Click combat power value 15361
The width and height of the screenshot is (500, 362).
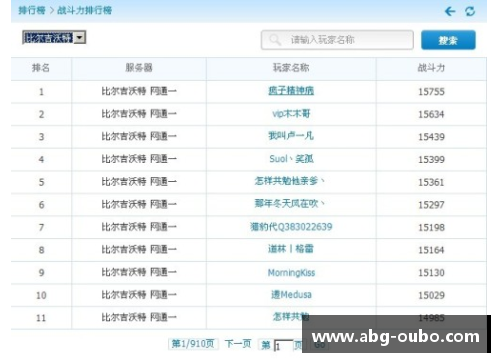click(x=431, y=182)
